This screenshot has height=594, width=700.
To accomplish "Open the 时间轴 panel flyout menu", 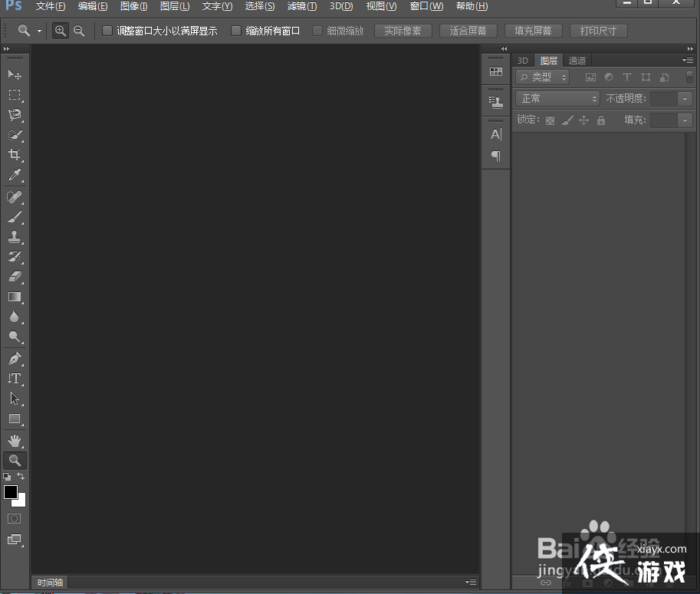I will pyautogui.click(x=471, y=582).
